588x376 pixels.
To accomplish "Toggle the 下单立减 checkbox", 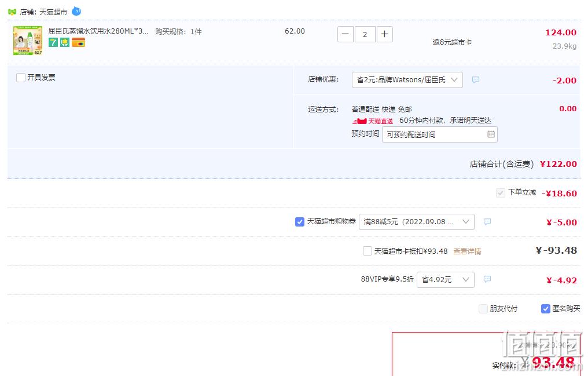I will pos(500,193).
